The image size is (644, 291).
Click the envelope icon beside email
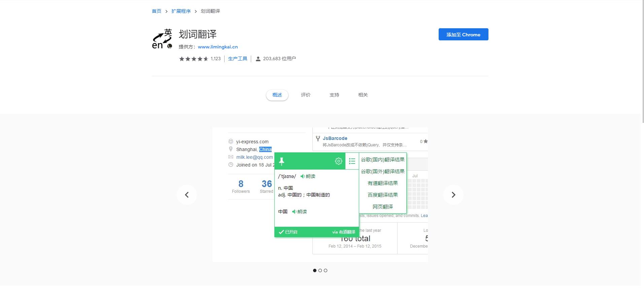point(231,157)
